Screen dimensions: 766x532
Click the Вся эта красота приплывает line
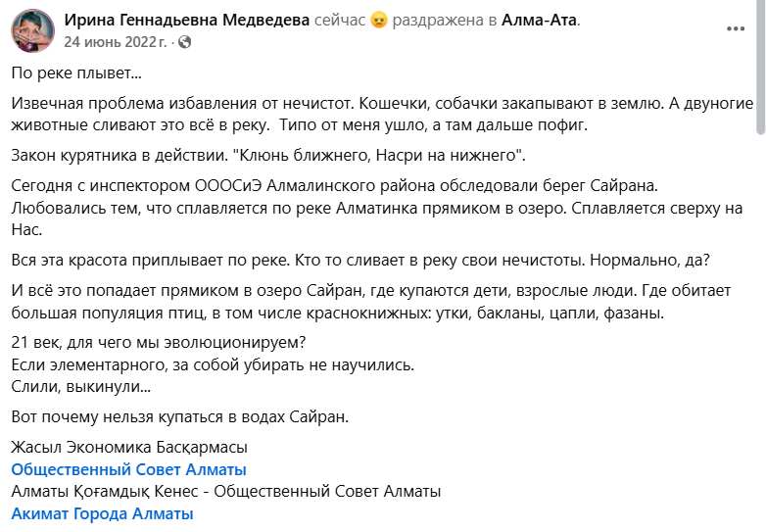tap(360, 261)
